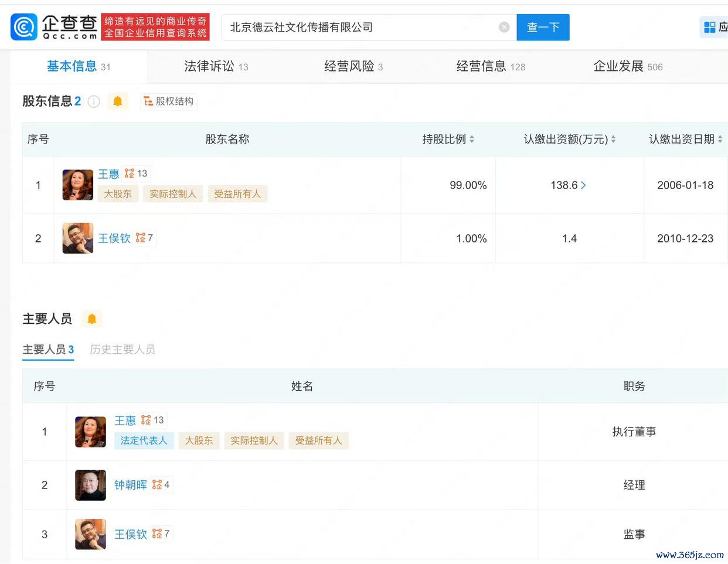
Task: Click the 受益所有人 tag in shareholder table
Action: click(x=237, y=194)
